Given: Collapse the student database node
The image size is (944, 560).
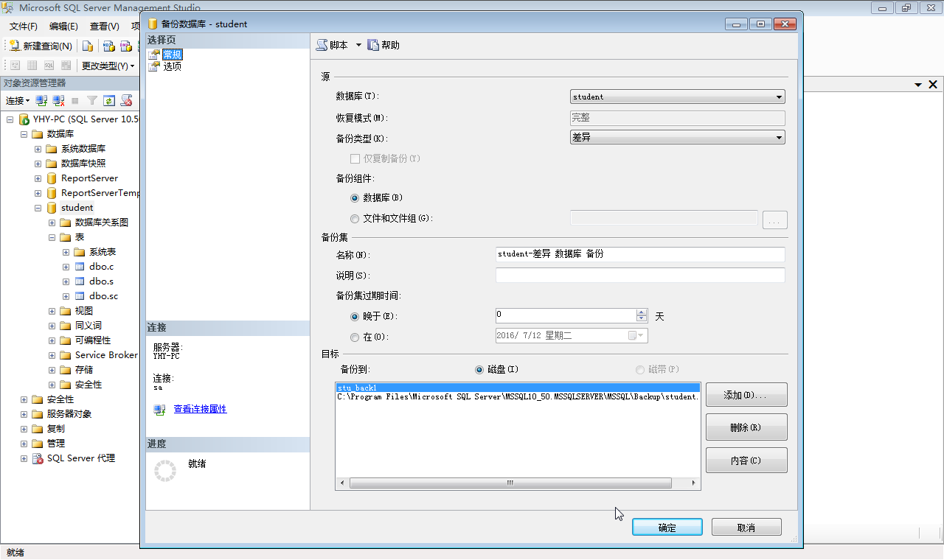Looking at the screenshot, I should coord(38,208).
